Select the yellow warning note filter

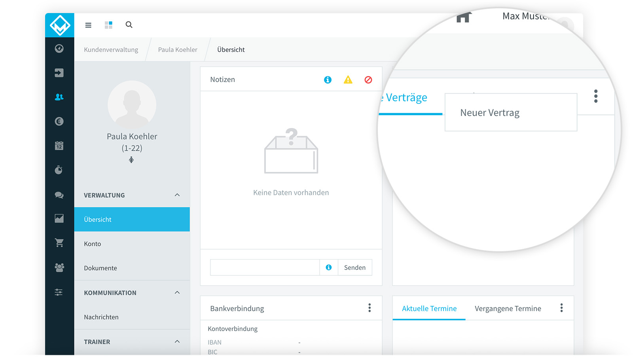[348, 80]
